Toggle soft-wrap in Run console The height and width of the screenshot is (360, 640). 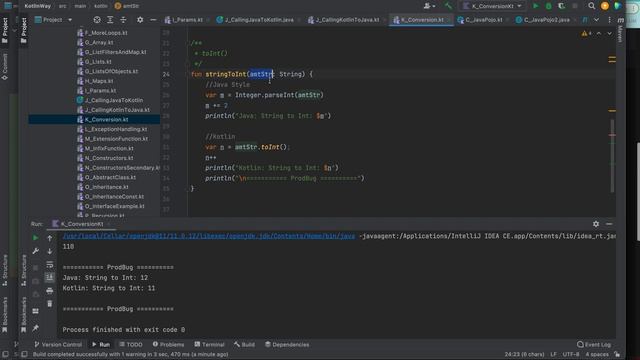pos(49,264)
